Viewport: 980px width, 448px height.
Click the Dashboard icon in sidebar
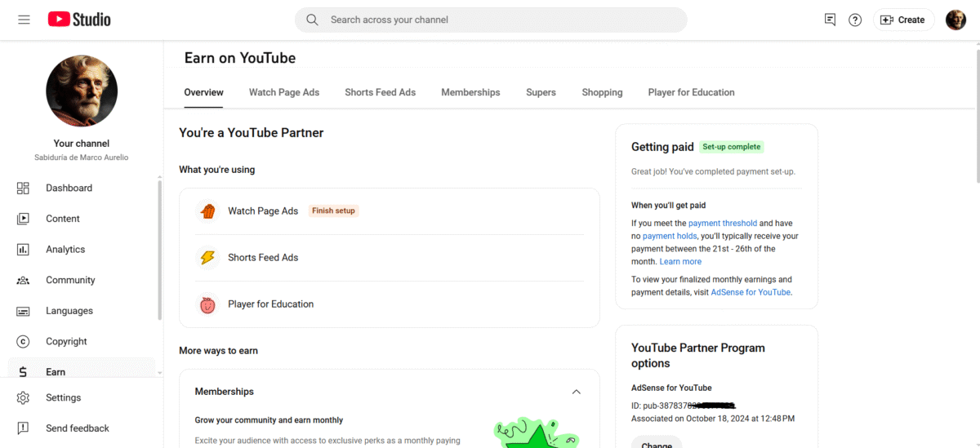pyautogui.click(x=23, y=188)
